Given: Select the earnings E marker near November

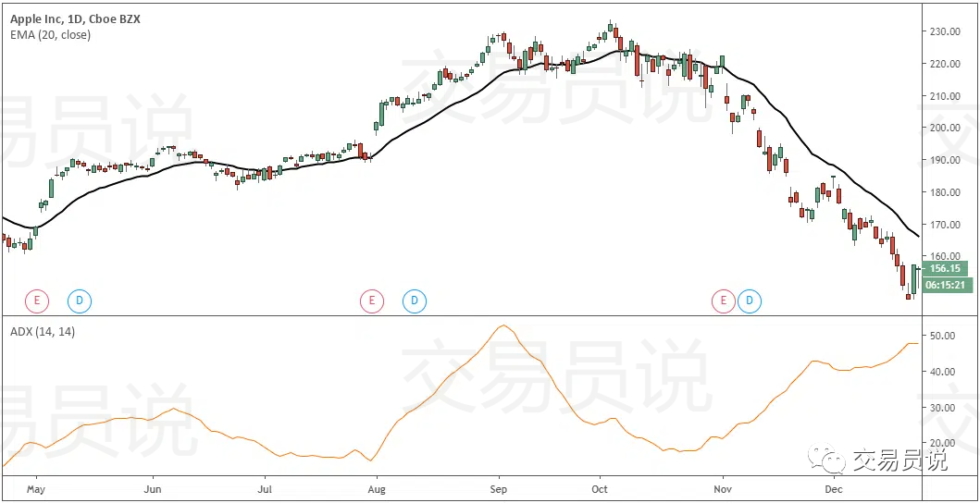Looking at the screenshot, I should pyautogui.click(x=723, y=301).
